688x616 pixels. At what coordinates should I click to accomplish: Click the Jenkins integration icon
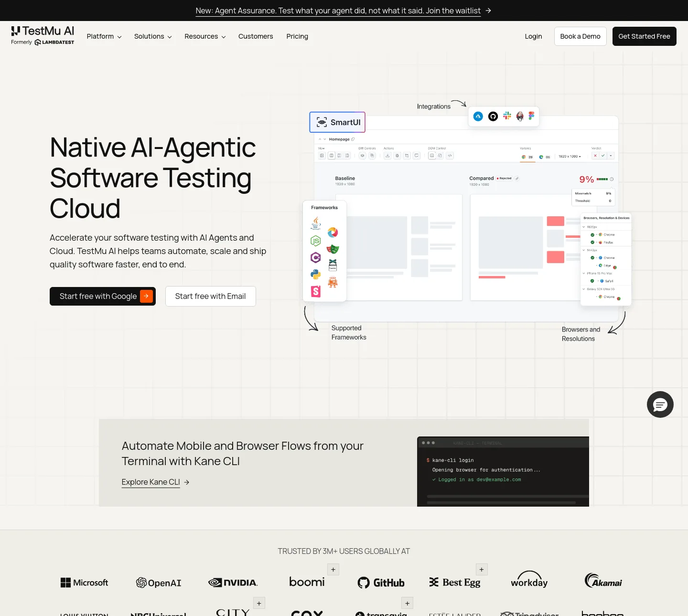[520, 116]
